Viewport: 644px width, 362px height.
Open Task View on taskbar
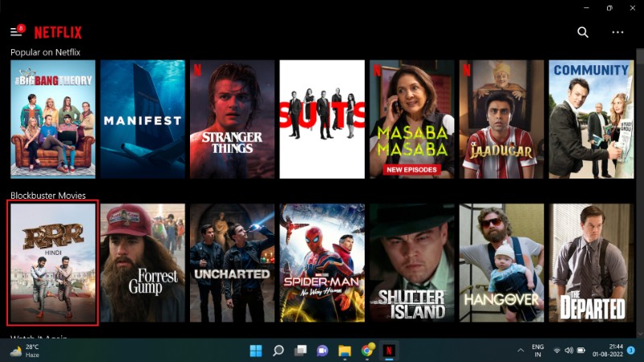(x=300, y=351)
